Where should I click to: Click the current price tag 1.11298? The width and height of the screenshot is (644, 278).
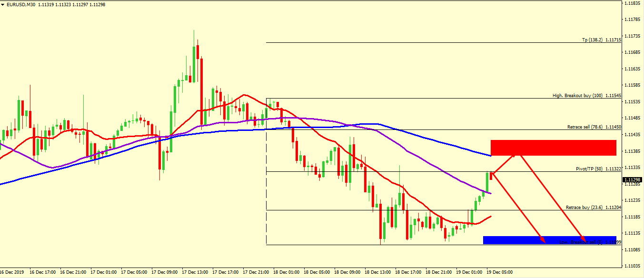pos(632,179)
